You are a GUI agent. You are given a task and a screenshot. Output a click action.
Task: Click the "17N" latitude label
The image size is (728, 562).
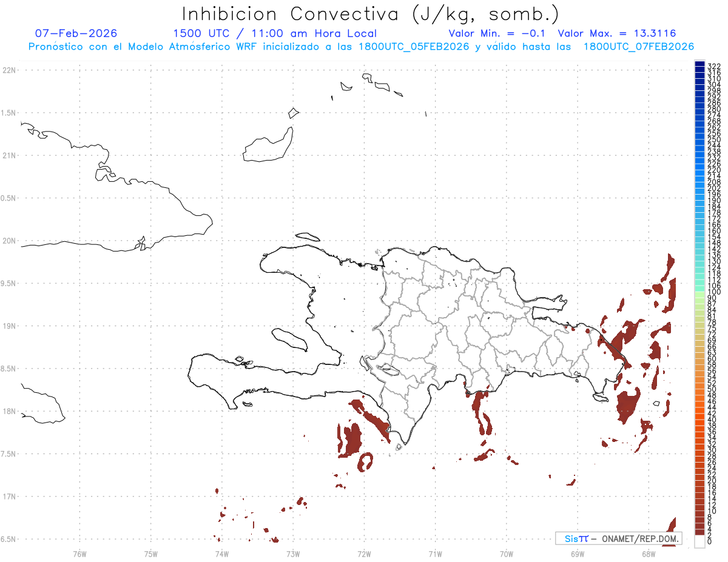coord(9,497)
